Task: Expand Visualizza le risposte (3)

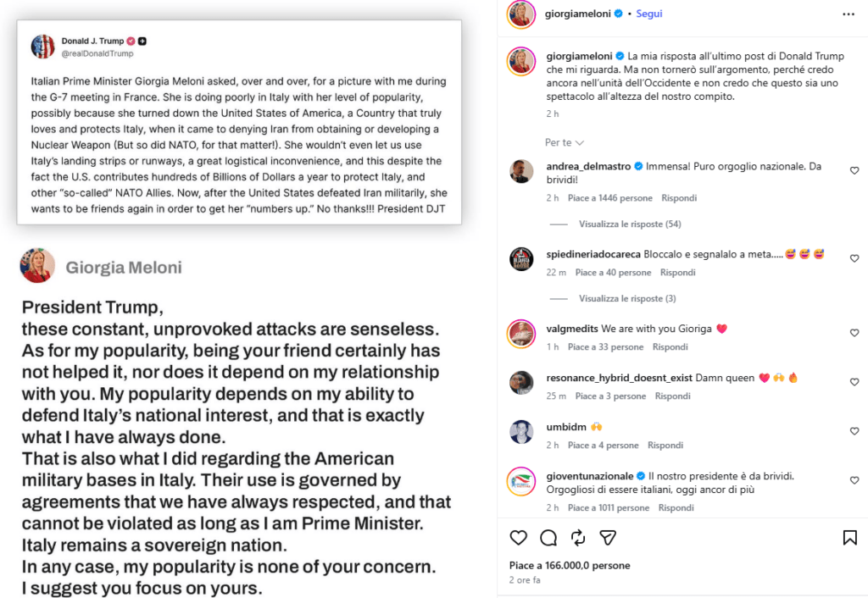Action: pyautogui.click(x=627, y=299)
